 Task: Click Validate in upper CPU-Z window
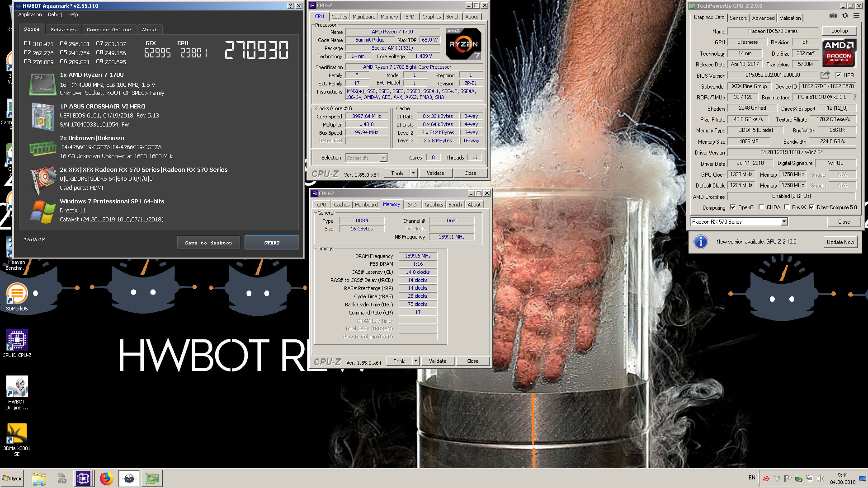tap(435, 173)
